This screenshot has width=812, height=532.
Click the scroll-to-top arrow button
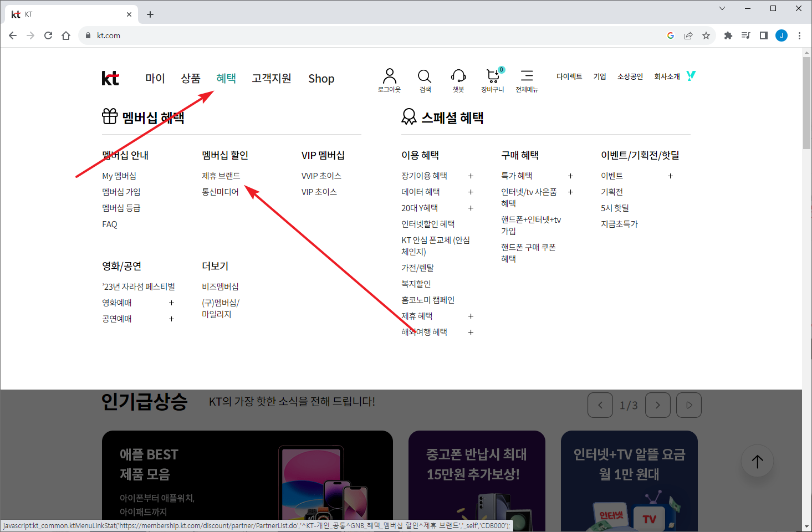pyautogui.click(x=758, y=461)
